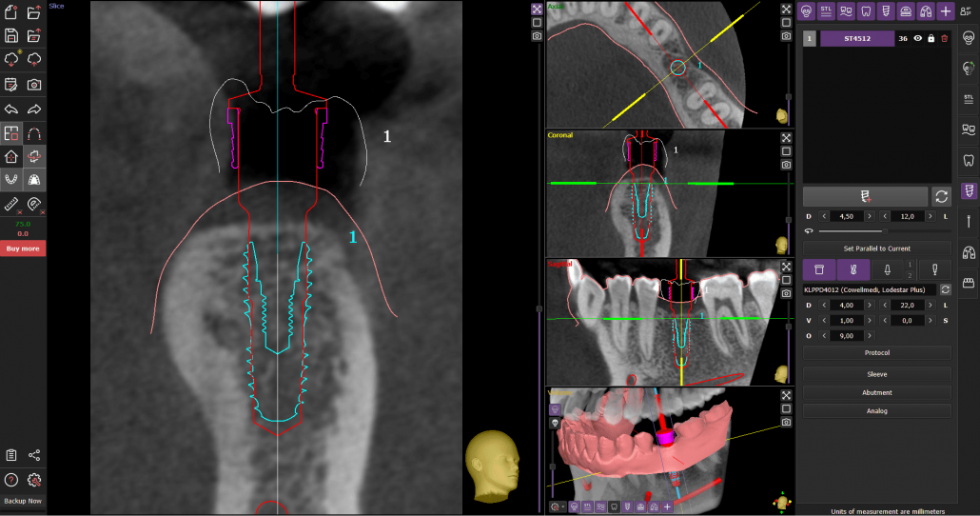Open the Analog button
Screen dimensions: 980x516
click(877, 411)
